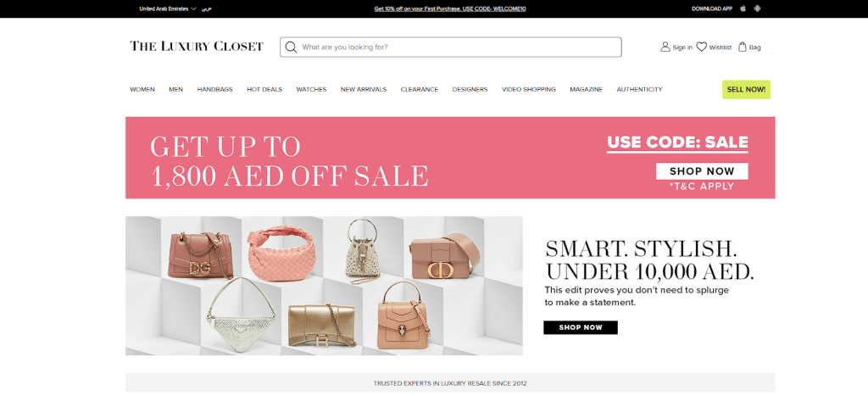Click the search magnifier icon
The height and width of the screenshot is (396, 868).
click(x=292, y=47)
